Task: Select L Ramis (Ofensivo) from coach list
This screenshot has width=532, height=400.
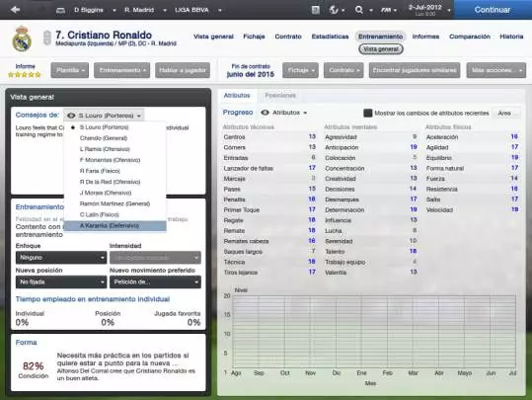Action: [115, 149]
